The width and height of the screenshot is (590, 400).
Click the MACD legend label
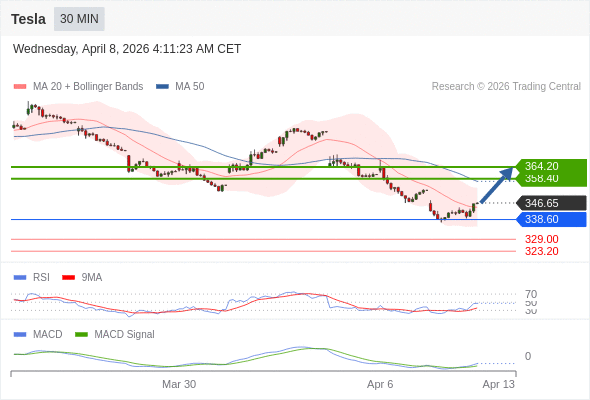click(48, 335)
